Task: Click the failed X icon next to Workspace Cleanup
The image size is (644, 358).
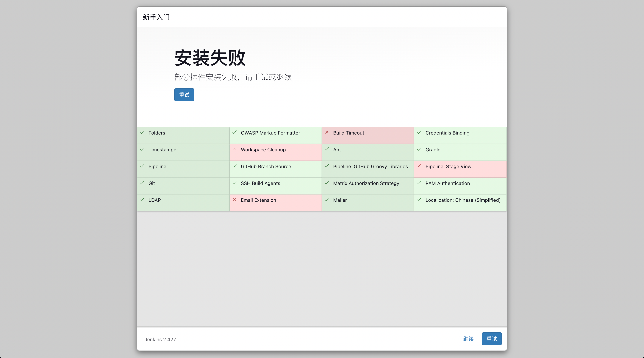Action: tap(235, 149)
